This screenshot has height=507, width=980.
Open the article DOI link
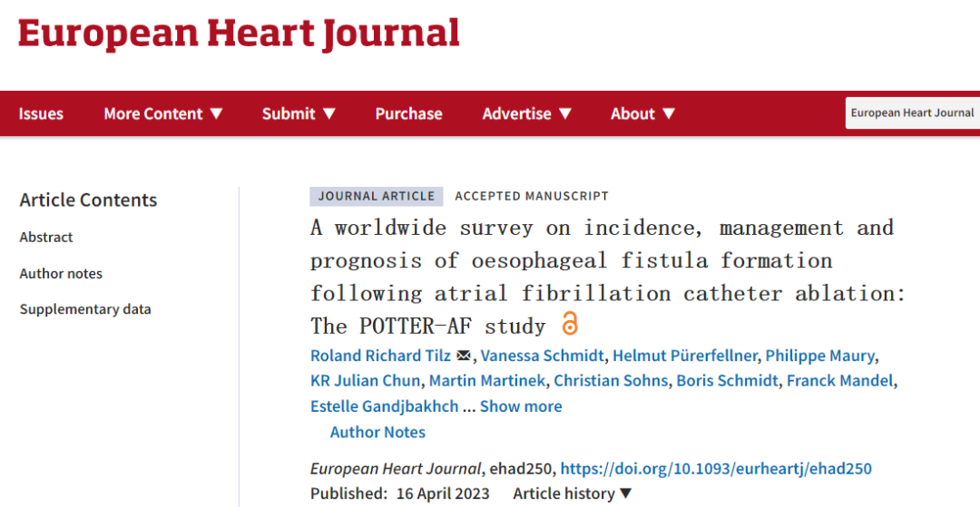tap(716, 469)
